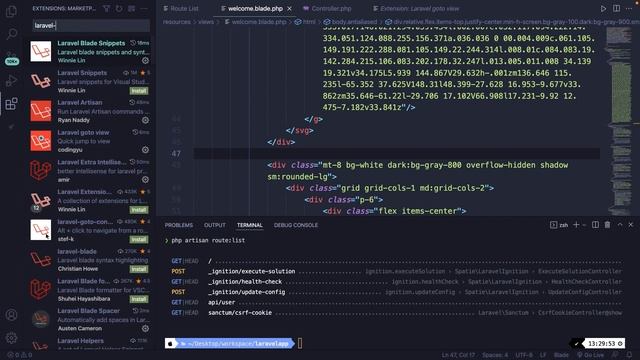
Task: Open the Accounts icon in activity bar
Action: click(11, 315)
